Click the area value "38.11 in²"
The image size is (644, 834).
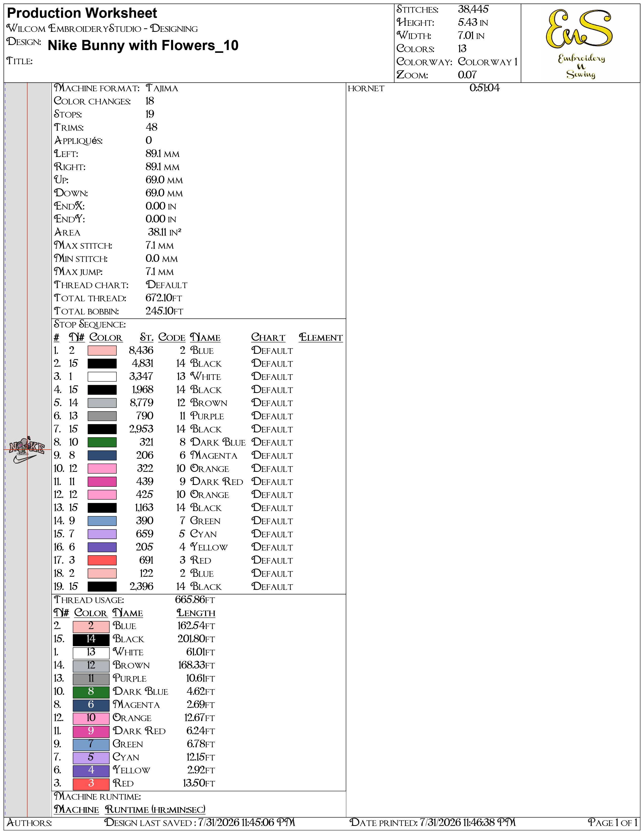pyautogui.click(x=164, y=232)
